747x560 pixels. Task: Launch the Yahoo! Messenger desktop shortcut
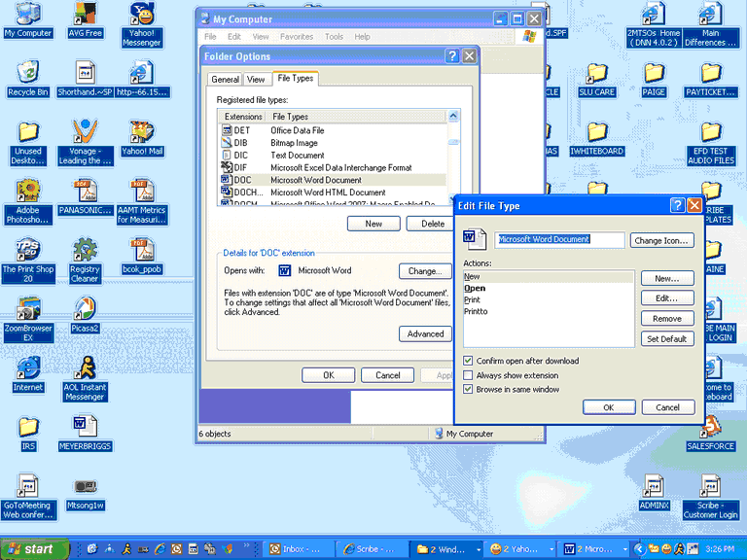pos(141,23)
